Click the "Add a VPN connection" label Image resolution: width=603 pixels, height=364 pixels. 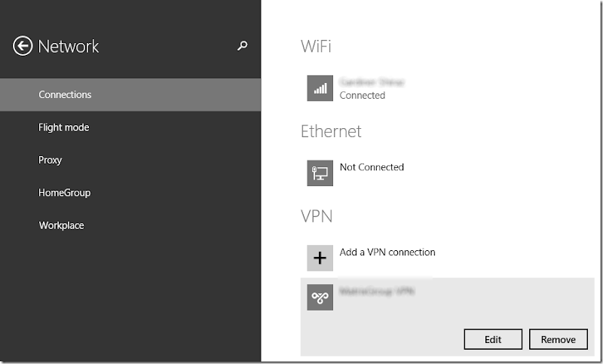coord(387,252)
